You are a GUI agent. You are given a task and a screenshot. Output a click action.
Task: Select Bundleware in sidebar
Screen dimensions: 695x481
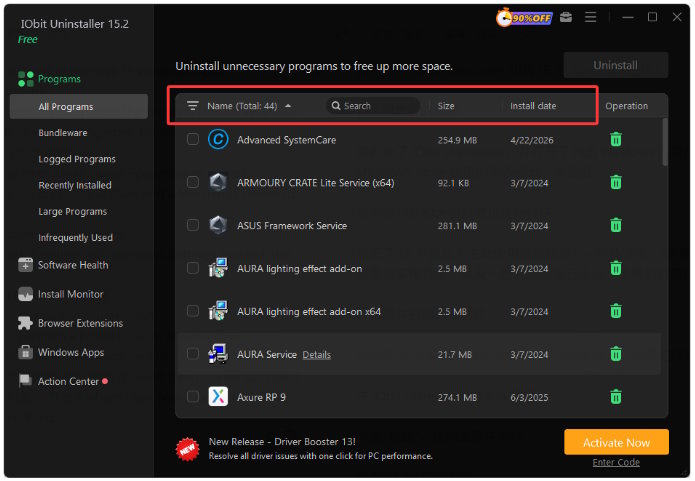point(62,133)
